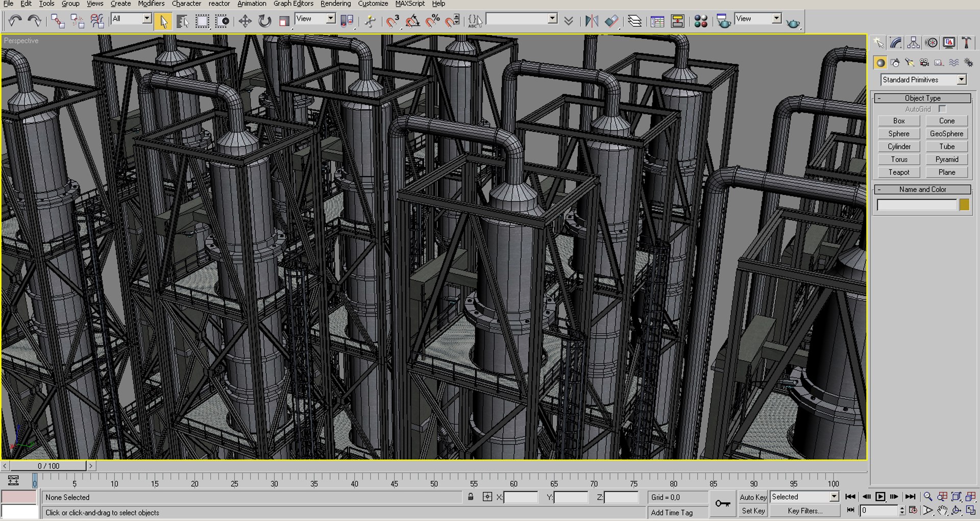Open the Graph Editors menu

click(293, 4)
